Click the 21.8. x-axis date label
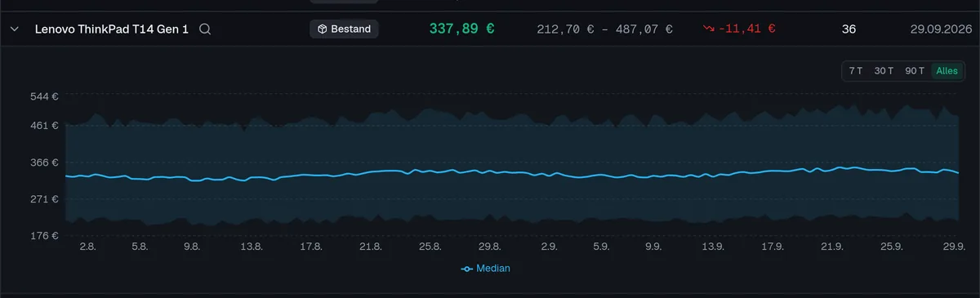The height and width of the screenshot is (298, 980). point(371,246)
